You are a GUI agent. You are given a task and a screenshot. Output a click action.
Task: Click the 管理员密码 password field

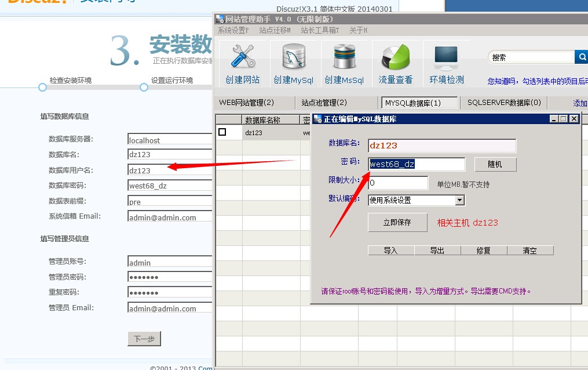170,277
